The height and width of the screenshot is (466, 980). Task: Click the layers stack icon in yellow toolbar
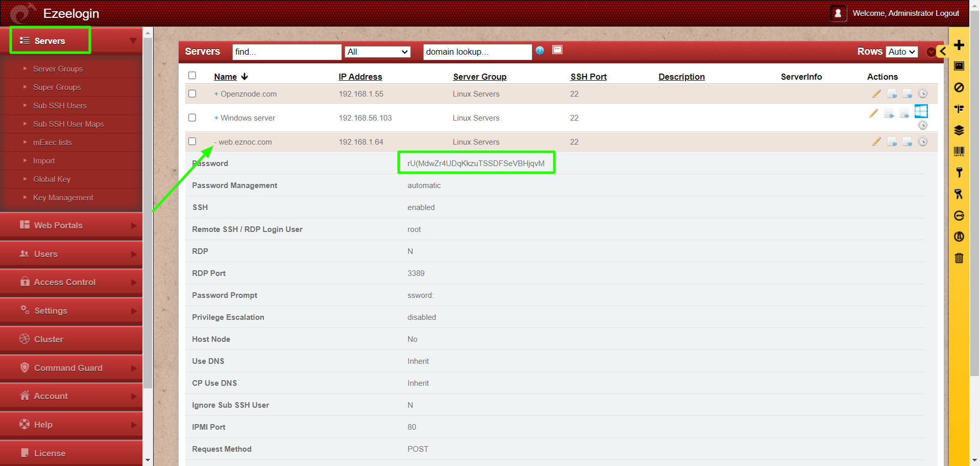(x=959, y=130)
